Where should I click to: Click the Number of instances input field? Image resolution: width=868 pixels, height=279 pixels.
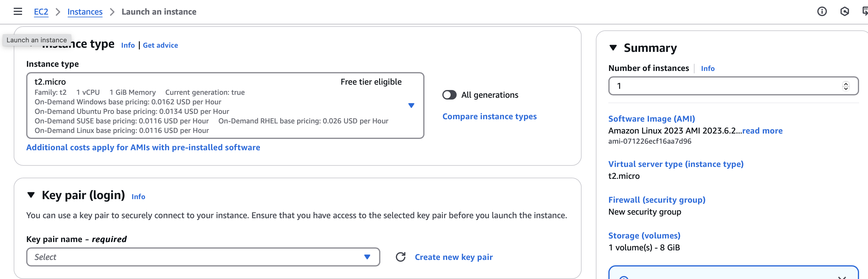coord(724,86)
